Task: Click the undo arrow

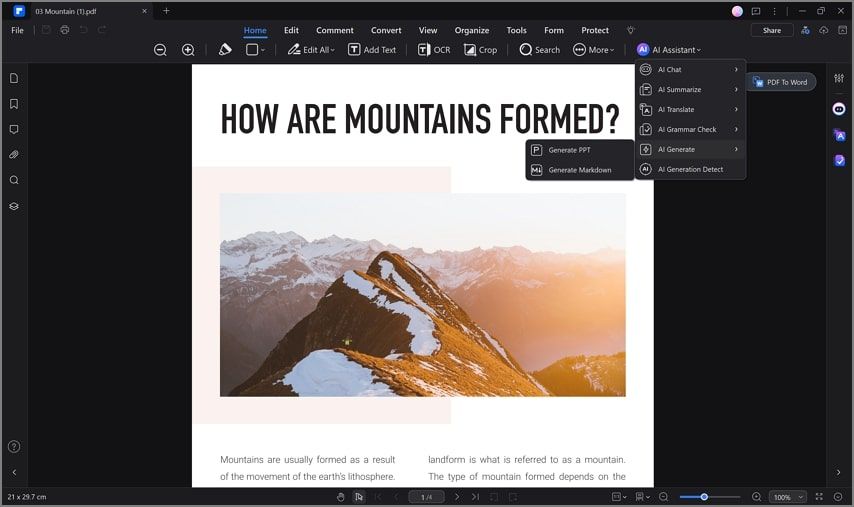Action: 83,30
